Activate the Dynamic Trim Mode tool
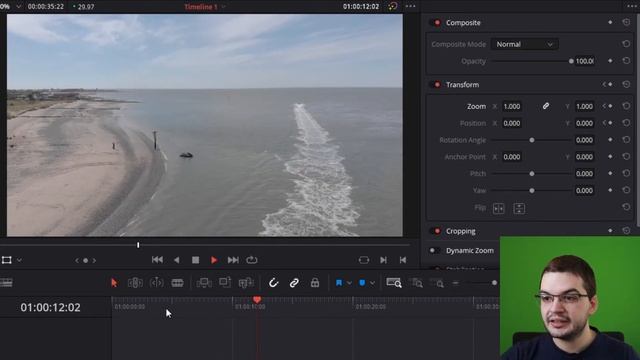 pyautogui.click(x=157, y=282)
